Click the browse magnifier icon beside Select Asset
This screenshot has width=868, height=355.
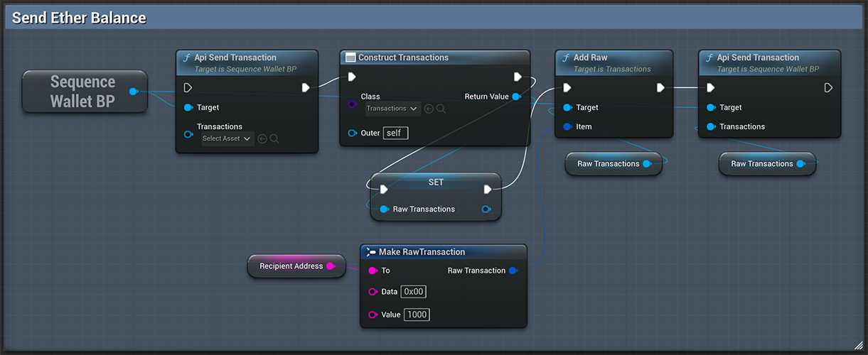[274, 139]
